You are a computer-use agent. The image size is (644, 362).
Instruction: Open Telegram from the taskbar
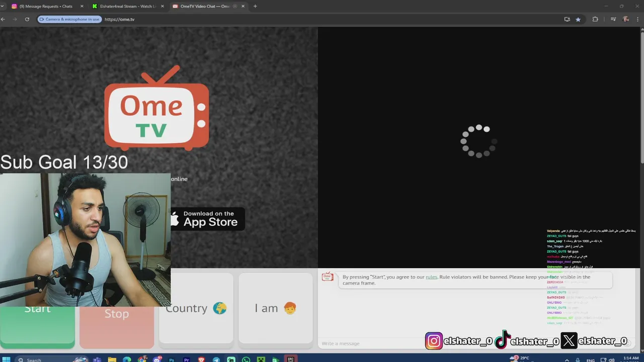pyautogui.click(x=216, y=359)
